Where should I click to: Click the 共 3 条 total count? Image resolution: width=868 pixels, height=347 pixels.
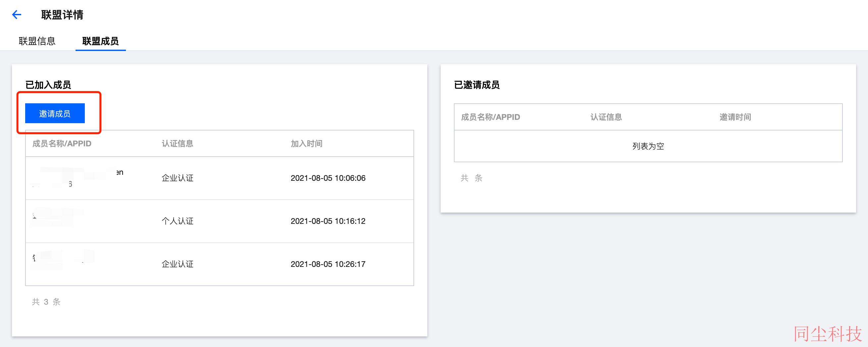click(46, 302)
